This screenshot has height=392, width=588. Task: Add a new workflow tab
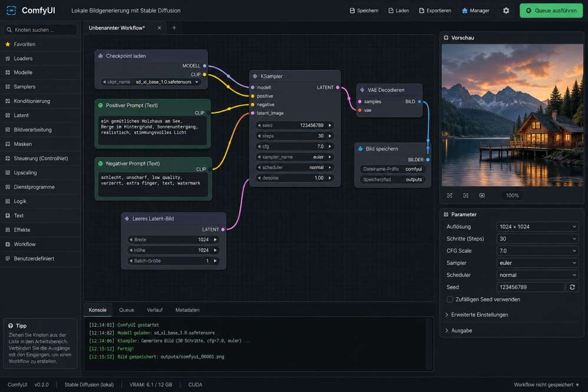click(174, 28)
